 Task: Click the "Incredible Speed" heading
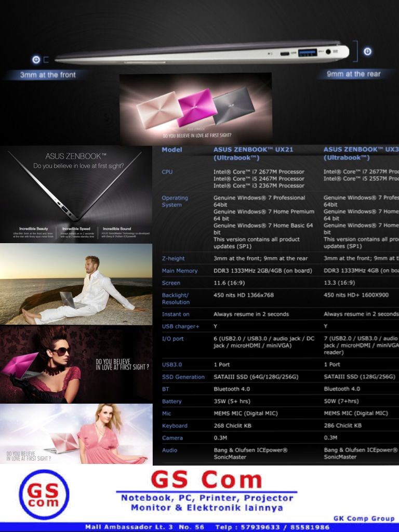coord(76,229)
